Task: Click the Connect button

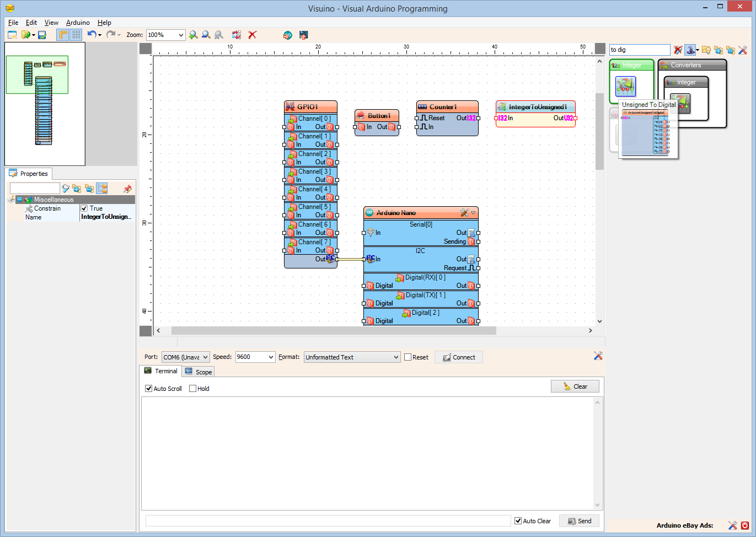Action: coord(458,357)
